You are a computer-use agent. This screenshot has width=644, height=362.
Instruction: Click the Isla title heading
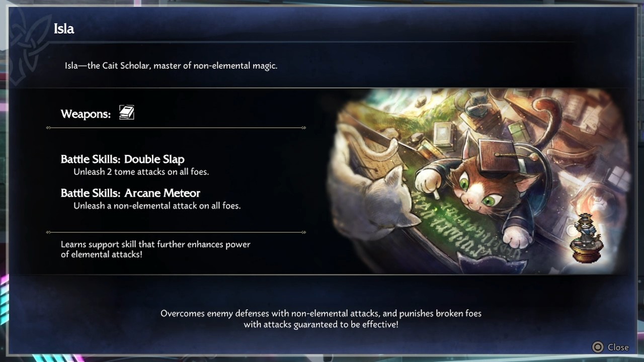(64, 29)
